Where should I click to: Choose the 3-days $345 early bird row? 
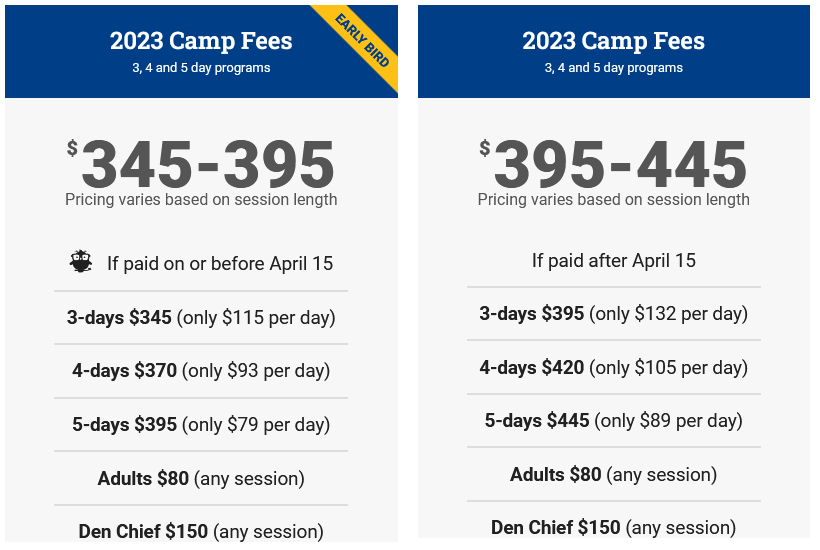pyautogui.click(x=201, y=318)
